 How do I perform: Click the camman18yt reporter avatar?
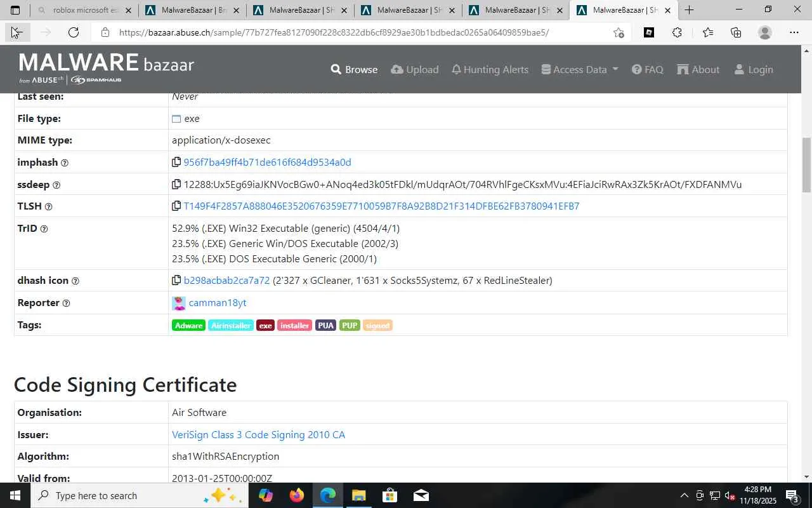point(179,303)
